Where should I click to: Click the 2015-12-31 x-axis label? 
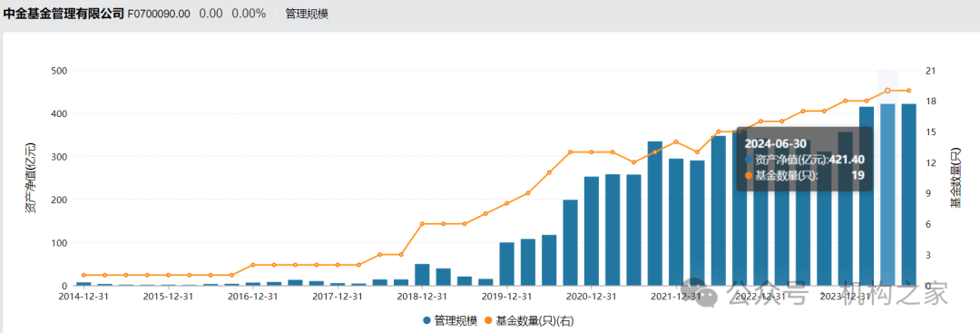click(x=168, y=296)
